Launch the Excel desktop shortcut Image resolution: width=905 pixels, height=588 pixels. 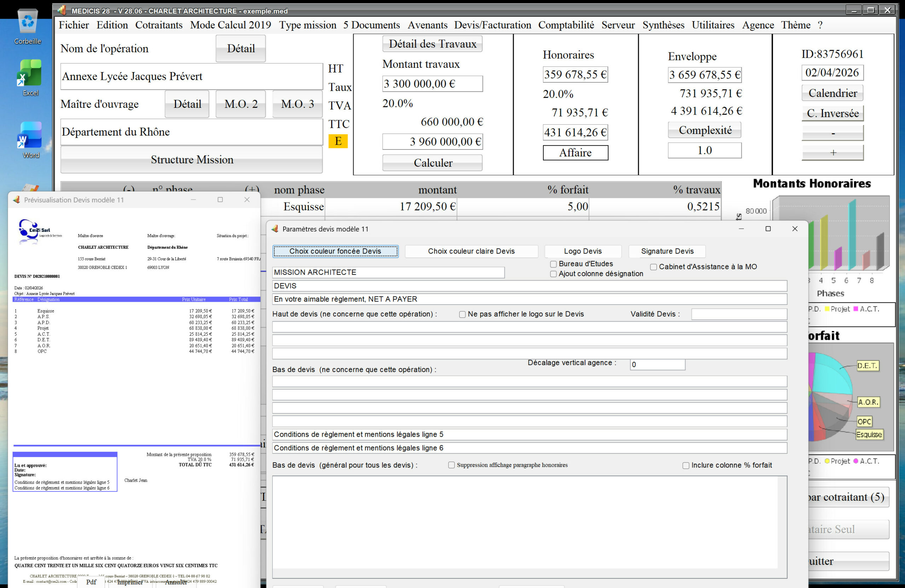click(30, 78)
